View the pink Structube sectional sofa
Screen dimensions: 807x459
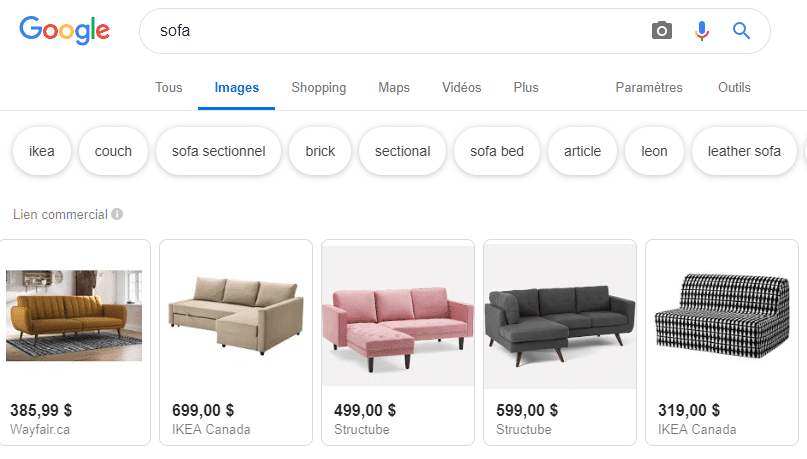pyautogui.click(x=398, y=317)
